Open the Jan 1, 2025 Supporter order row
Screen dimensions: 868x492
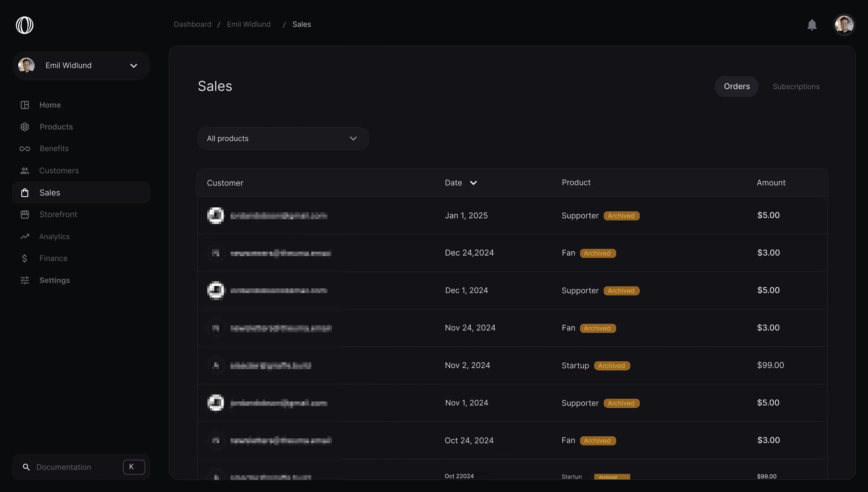pos(512,216)
